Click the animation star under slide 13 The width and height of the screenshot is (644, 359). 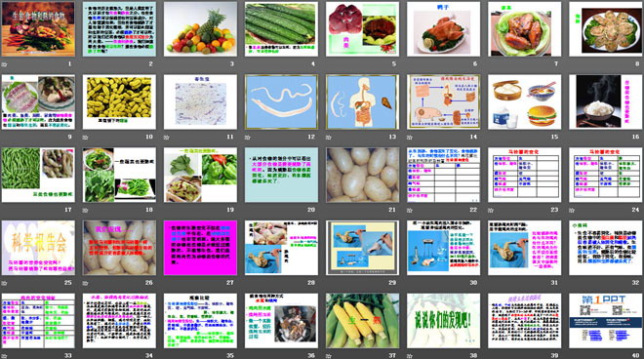329,138
